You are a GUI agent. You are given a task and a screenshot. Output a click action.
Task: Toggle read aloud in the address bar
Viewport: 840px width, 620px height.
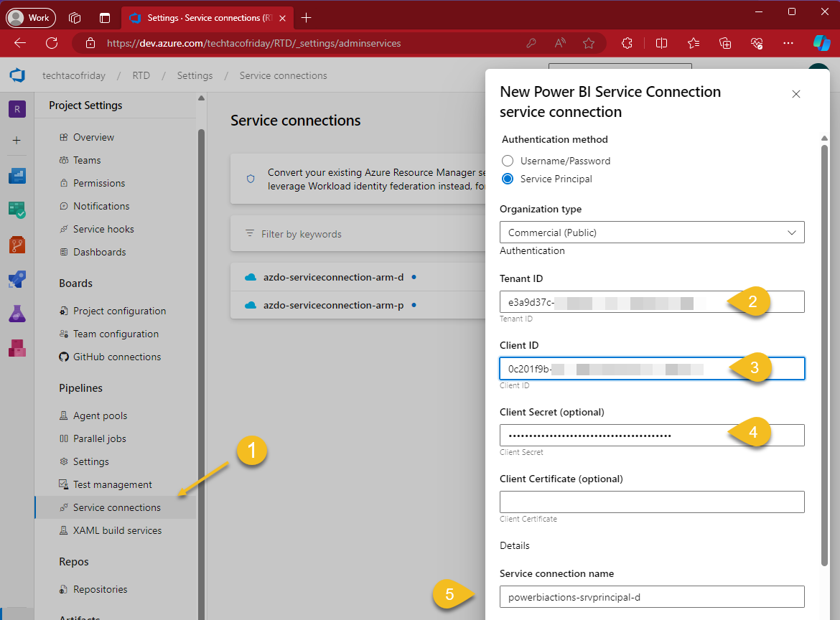(559, 43)
